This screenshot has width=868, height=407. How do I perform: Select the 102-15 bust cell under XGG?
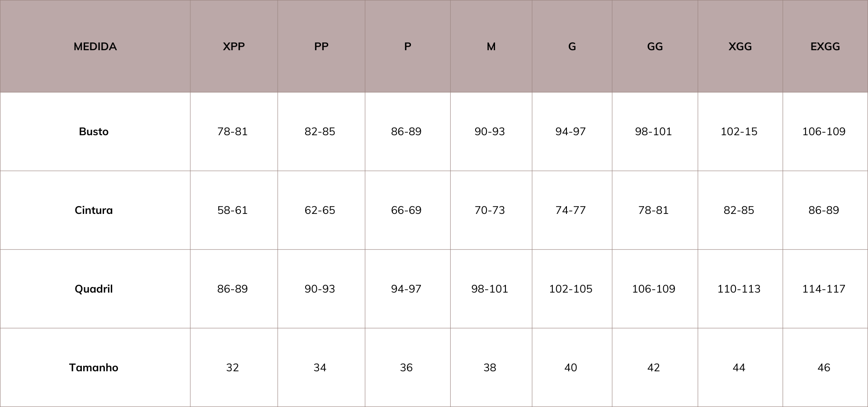pos(739,132)
